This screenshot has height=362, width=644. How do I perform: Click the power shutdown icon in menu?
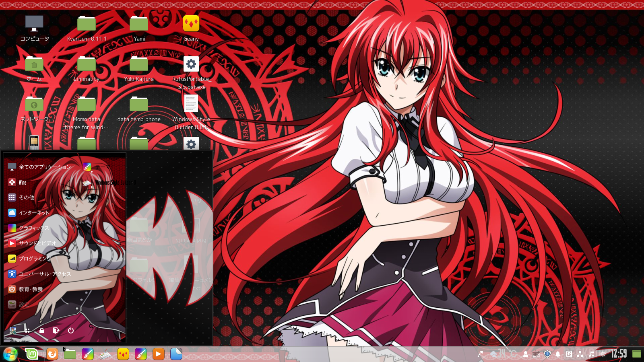(71, 331)
